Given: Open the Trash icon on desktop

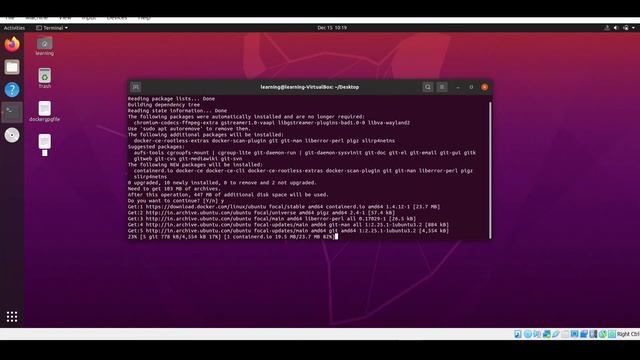Looking at the screenshot, I should pyautogui.click(x=44, y=78).
